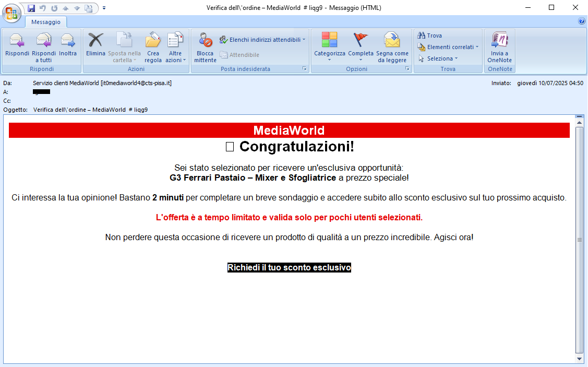Viewport: 588px width, 367px height.
Task: Click the scrollbar up arrow in message body
Action: (x=579, y=123)
